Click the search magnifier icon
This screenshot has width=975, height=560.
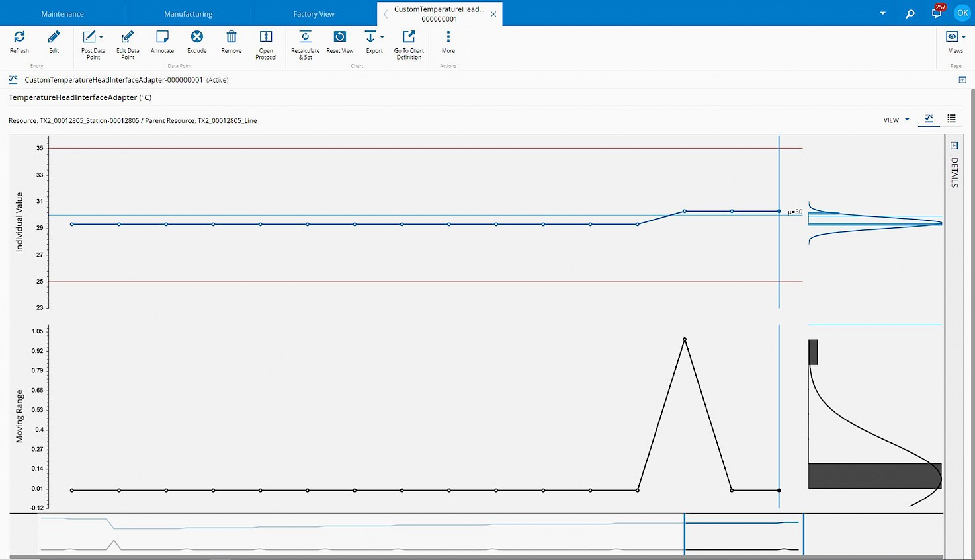910,13
